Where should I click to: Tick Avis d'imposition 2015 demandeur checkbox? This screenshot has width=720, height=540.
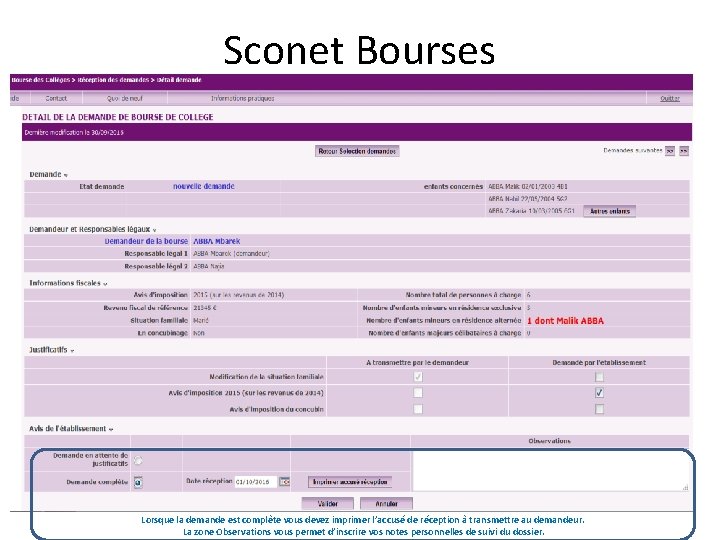pos(418,393)
